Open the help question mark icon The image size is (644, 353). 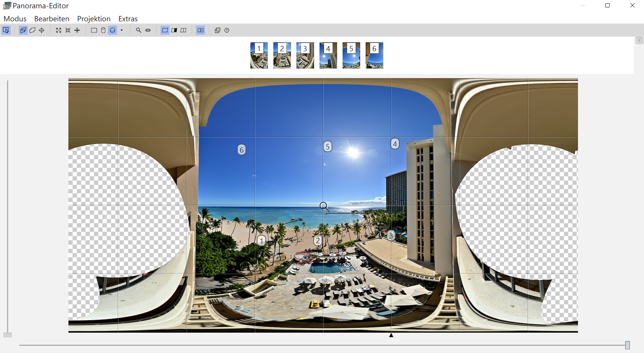tap(227, 30)
